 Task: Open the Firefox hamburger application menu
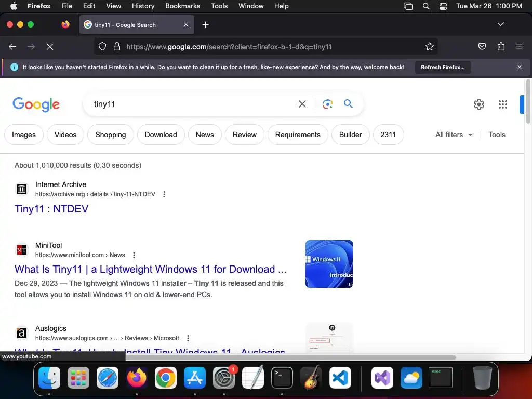pyautogui.click(x=519, y=46)
